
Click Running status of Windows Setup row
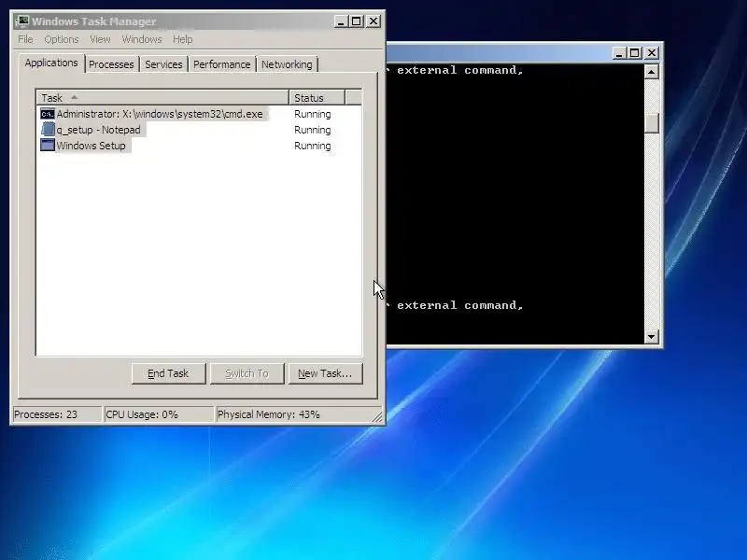click(x=313, y=146)
